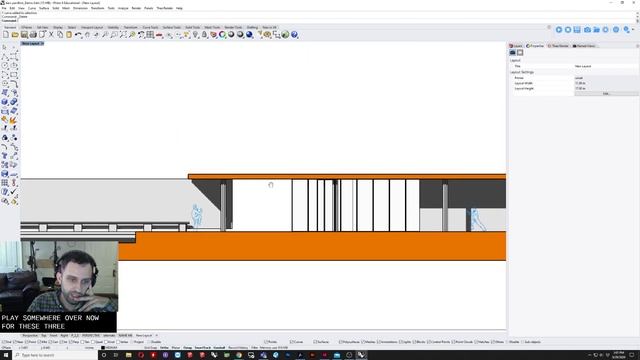Toggle Gumball in the status bar

point(219,348)
